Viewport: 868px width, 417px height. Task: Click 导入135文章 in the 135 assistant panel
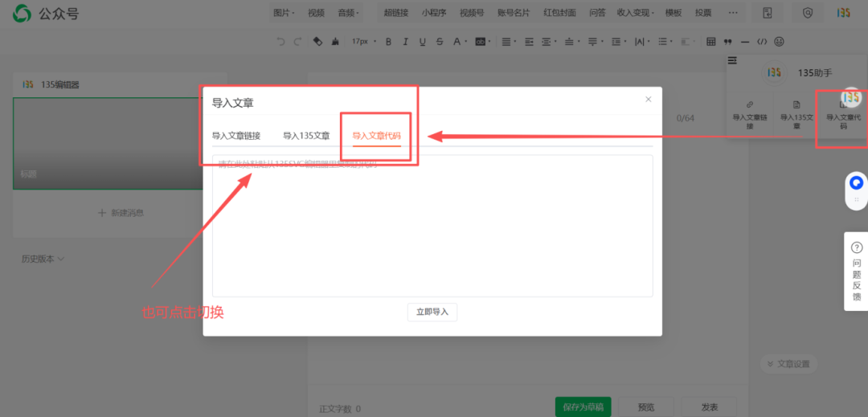coord(796,115)
